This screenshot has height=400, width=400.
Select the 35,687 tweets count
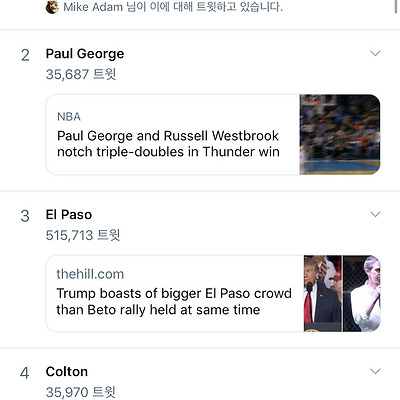tap(81, 74)
